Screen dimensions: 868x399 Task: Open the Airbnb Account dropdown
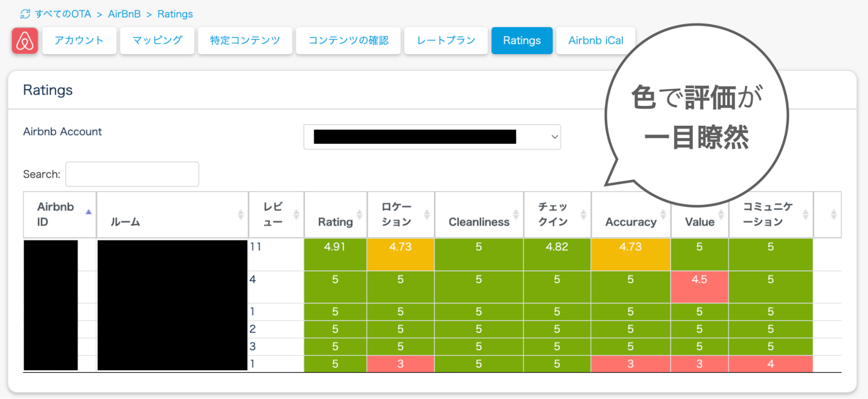click(x=432, y=137)
